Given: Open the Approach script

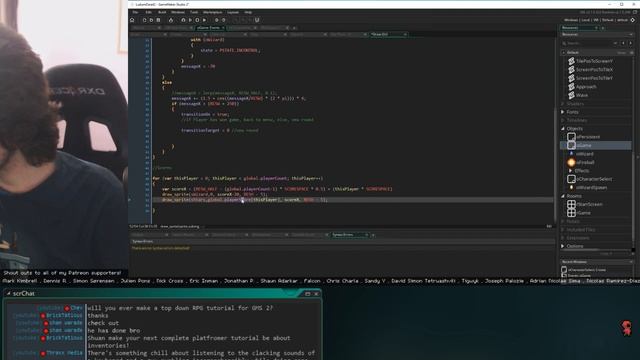Looking at the screenshot, I should [582, 87].
